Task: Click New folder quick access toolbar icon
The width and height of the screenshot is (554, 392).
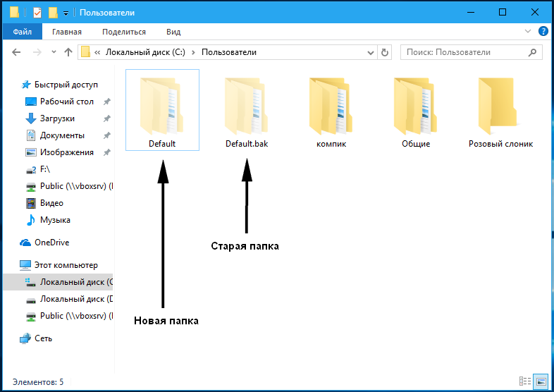Action: [x=53, y=13]
